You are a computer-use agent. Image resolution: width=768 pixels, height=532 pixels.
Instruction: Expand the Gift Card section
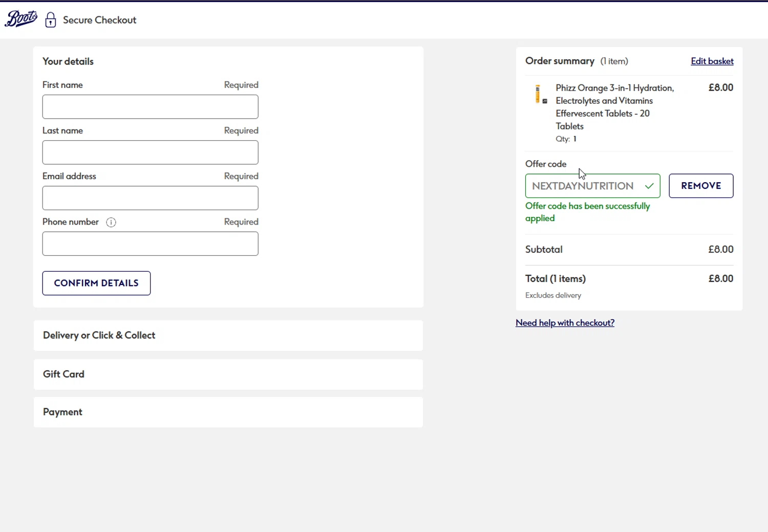point(228,374)
